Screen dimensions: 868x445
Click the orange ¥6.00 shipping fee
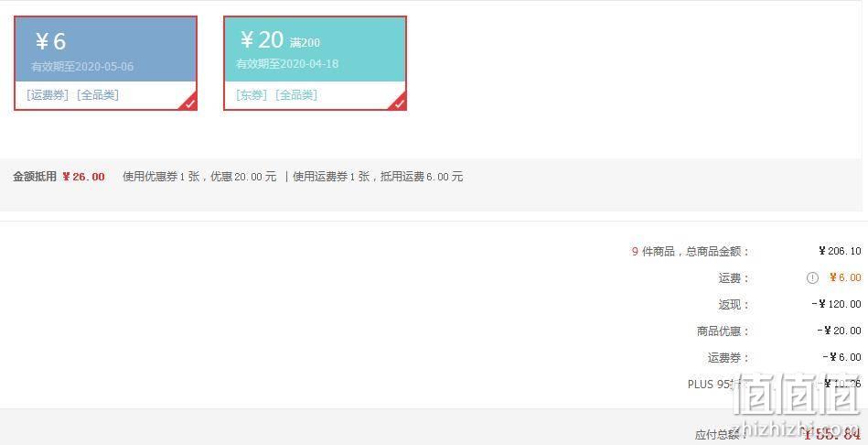pos(845,277)
